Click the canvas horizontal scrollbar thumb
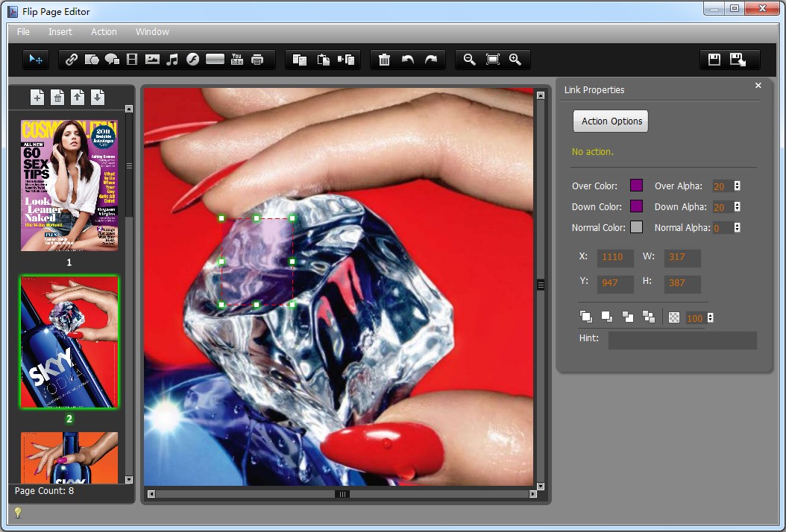Viewport: 786px width, 532px height. [342, 495]
